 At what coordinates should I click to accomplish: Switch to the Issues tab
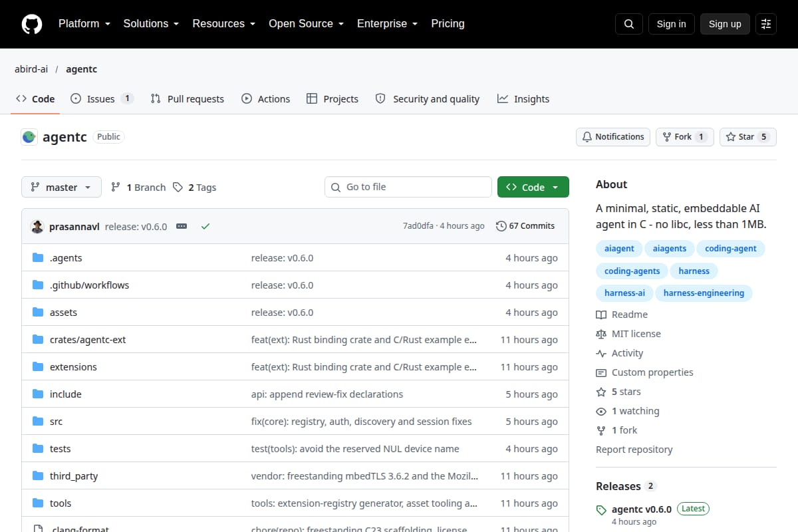(x=102, y=99)
